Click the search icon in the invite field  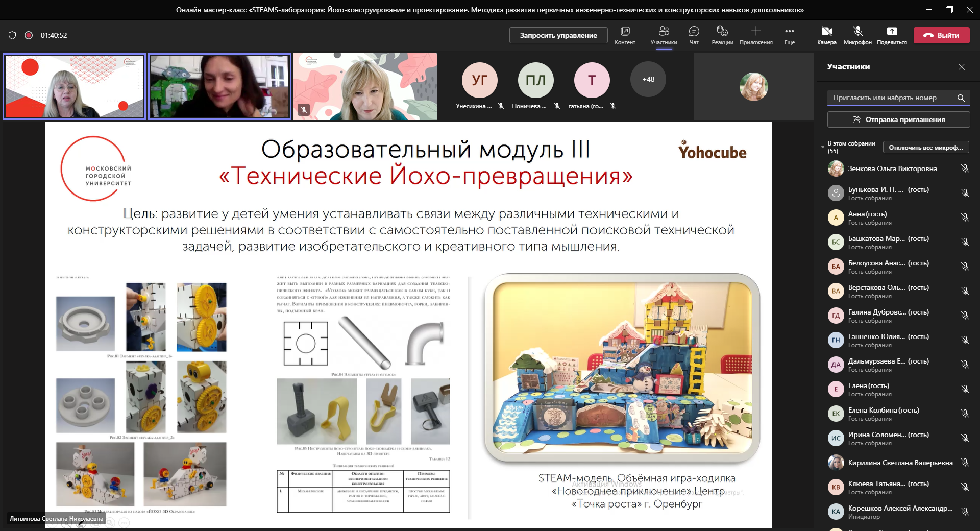tap(962, 98)
